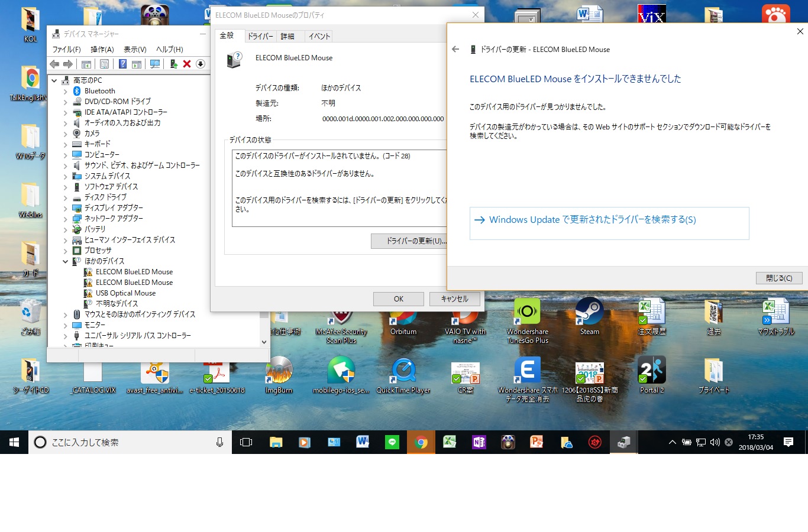Click the red X uninstall device icon
This screenshot has width=808, height=532.
(187, 64)
